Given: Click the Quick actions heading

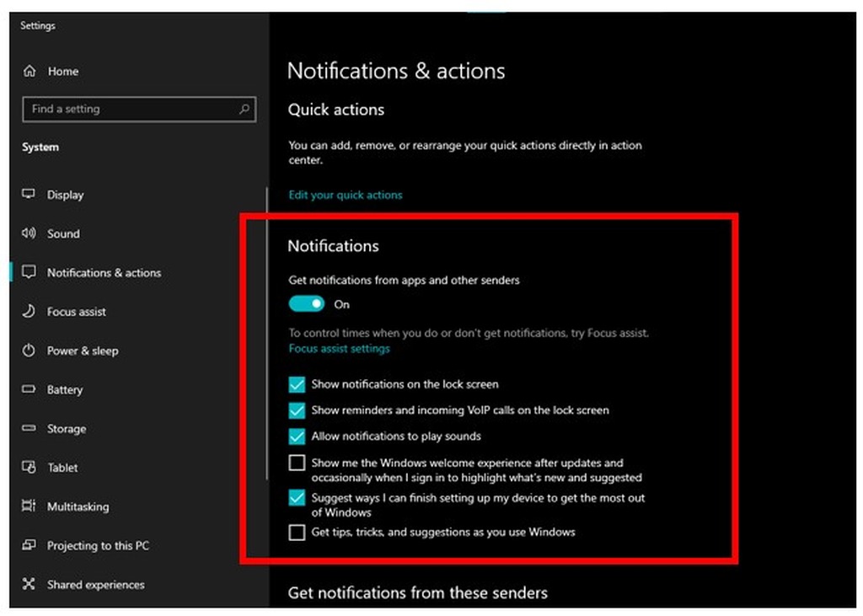Looking at the screenshot, I should (335, 110).
